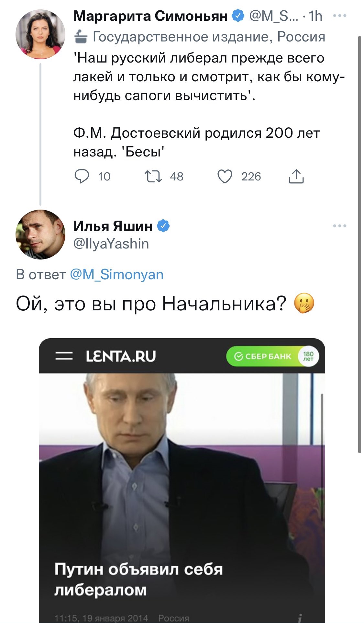The height and width of the screenshot is (623, 364).
Task: Reply to Маргарита Симоньян's tweet
Action: [x=82, y=177]
